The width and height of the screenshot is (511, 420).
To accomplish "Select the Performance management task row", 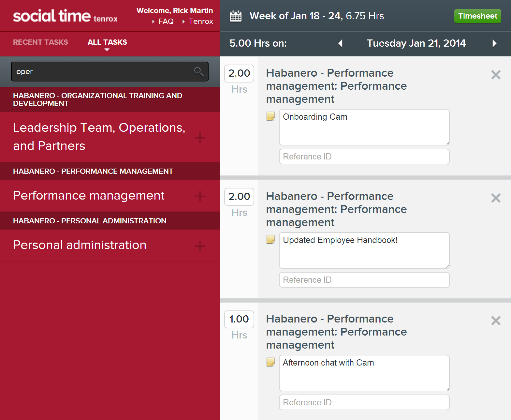I will coord(110,196).
